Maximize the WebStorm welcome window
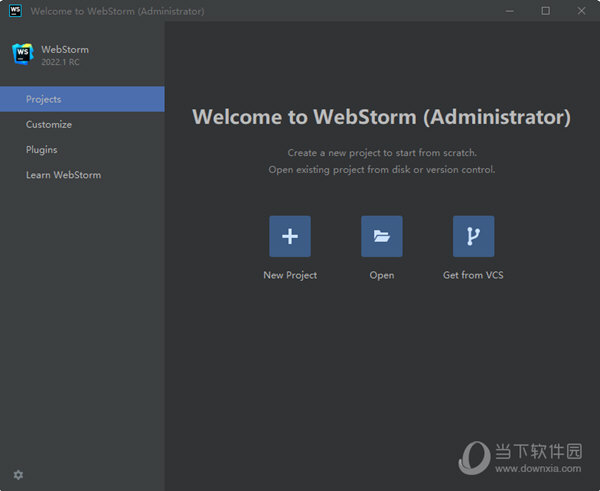 pyautogui.click(x=546, y=11)
